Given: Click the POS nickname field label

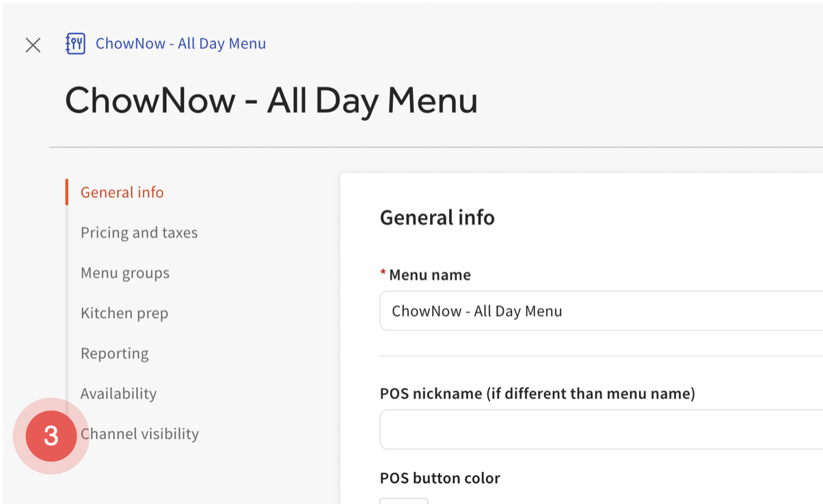Looking at the screenshot, I should click(537, 393).
